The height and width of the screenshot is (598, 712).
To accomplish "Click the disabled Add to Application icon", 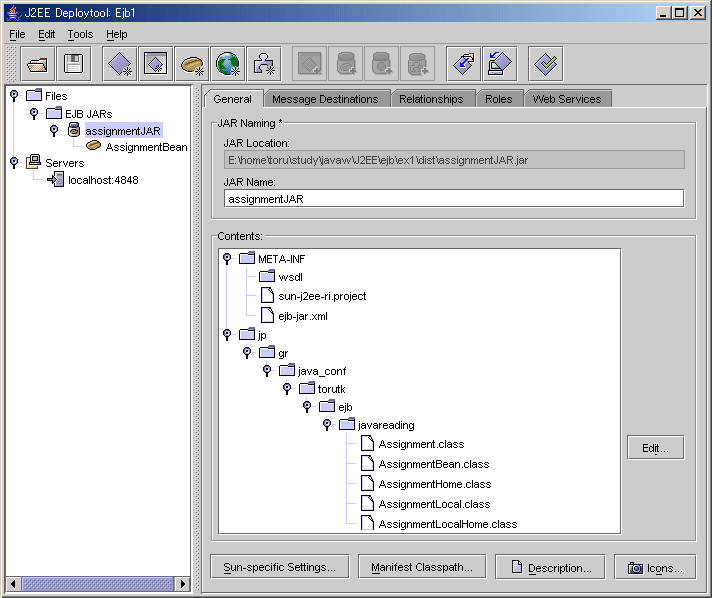I will click(x=309, y=64).
